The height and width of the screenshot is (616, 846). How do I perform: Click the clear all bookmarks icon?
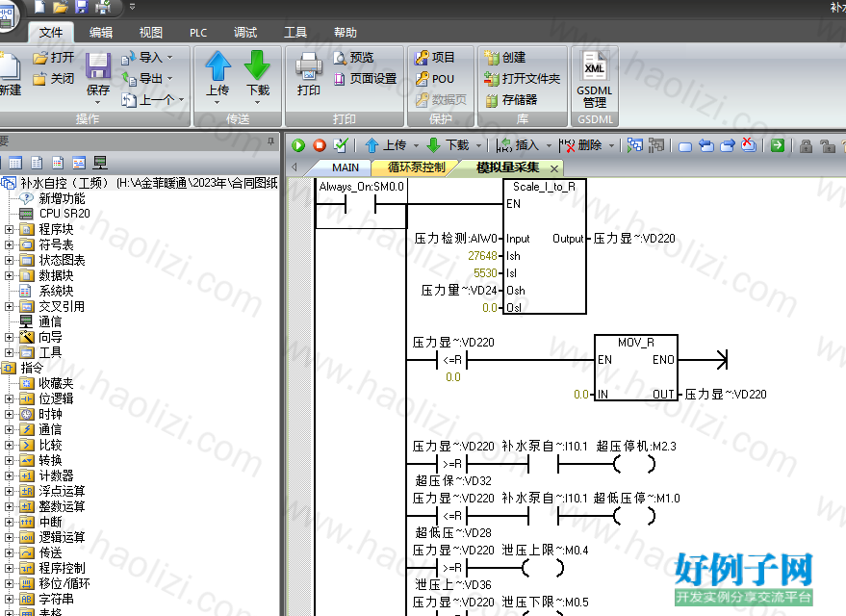click(749, 144)
